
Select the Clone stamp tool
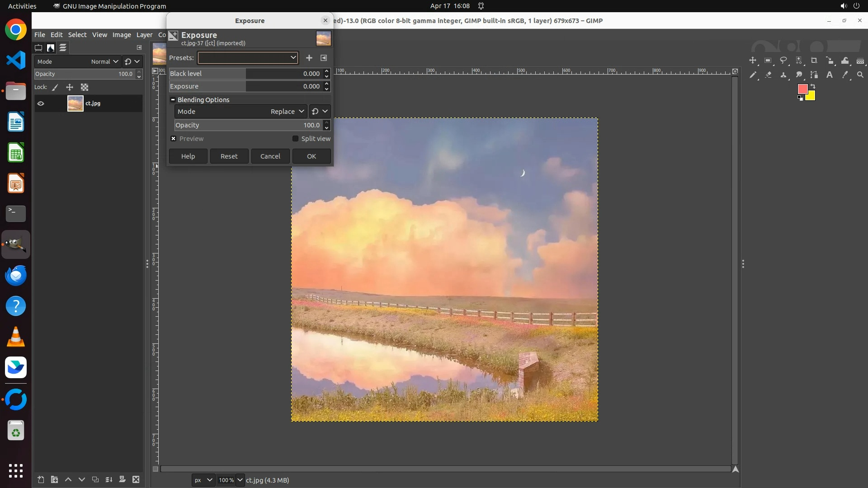(783, 75)
